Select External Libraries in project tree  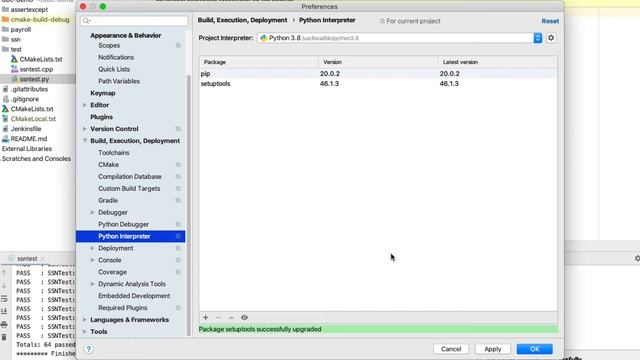pyautogui.click(x=27, y=149)
